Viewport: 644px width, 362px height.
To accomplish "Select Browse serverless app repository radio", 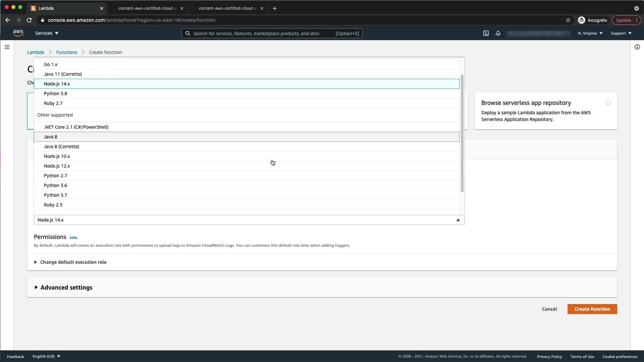I will click(x=608, y=103).
